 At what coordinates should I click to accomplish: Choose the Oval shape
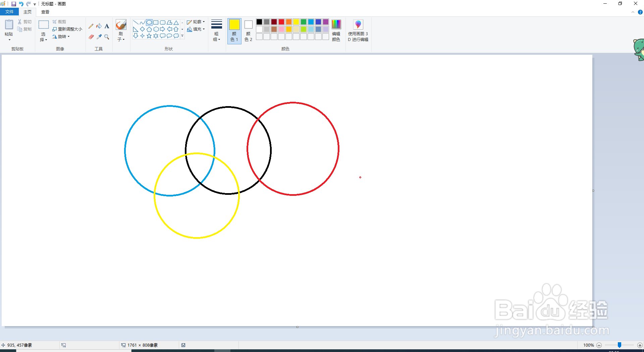point(149,23)
